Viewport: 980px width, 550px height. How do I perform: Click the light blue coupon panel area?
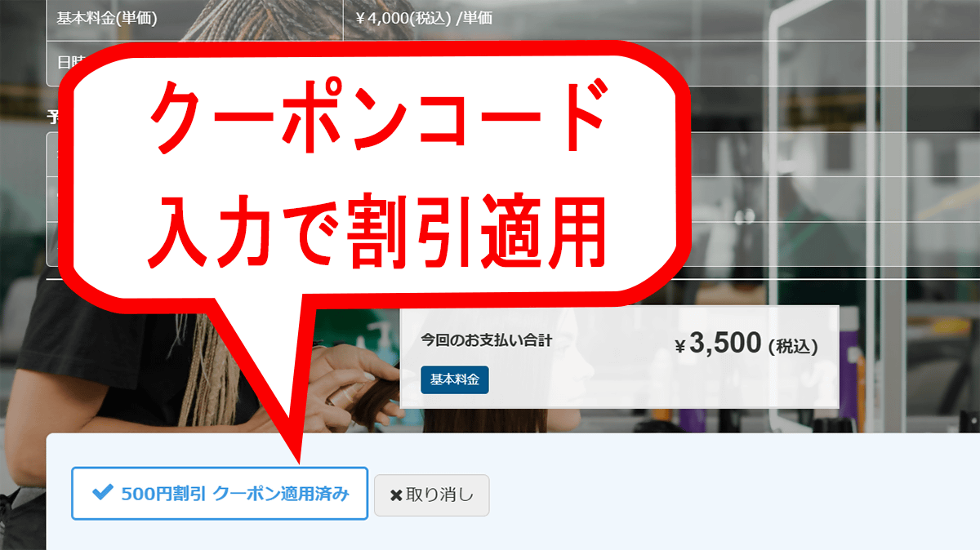(x=513, y=492)
